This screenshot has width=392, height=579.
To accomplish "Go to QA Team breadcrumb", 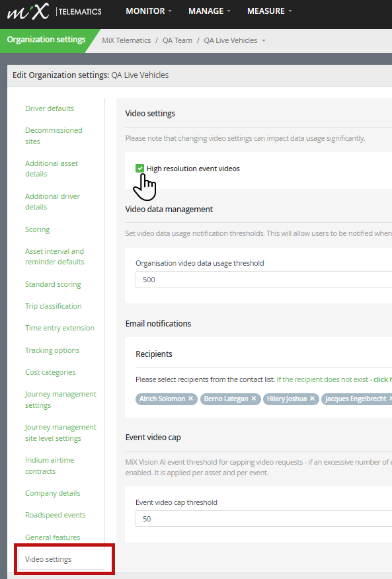I will click(177, 40).
